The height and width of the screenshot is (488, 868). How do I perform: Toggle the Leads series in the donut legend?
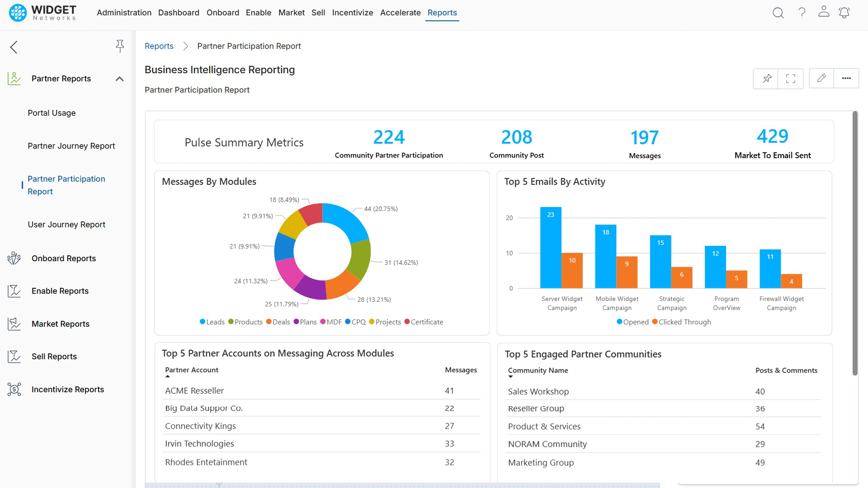(212, 322)
